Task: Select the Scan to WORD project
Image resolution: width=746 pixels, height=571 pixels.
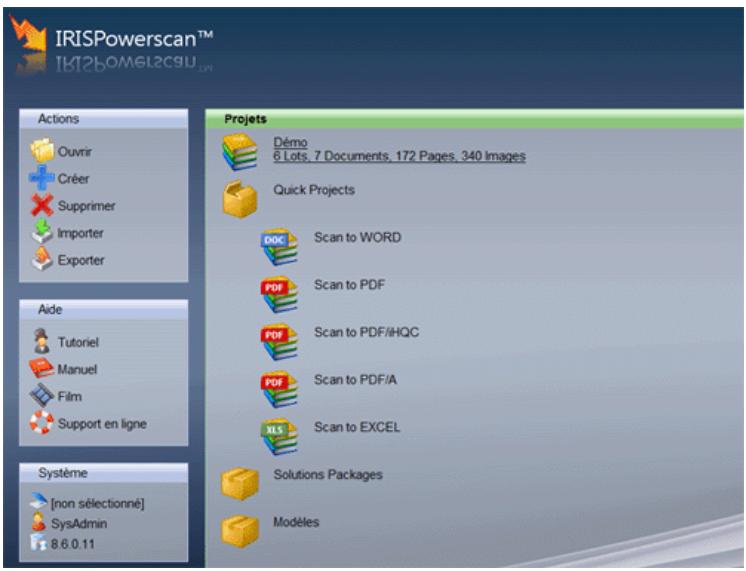Action: click(x=357, y=237)
